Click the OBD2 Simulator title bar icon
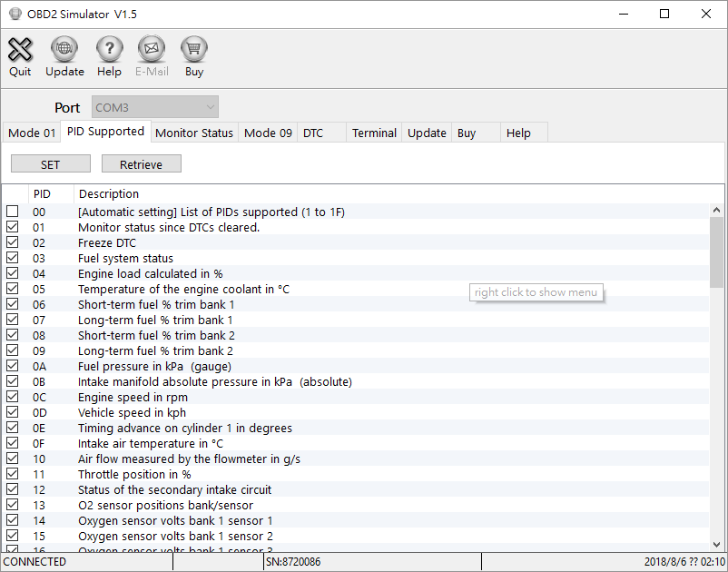Image resolution: width=728 pixels, height=572 pixels. 14,15
